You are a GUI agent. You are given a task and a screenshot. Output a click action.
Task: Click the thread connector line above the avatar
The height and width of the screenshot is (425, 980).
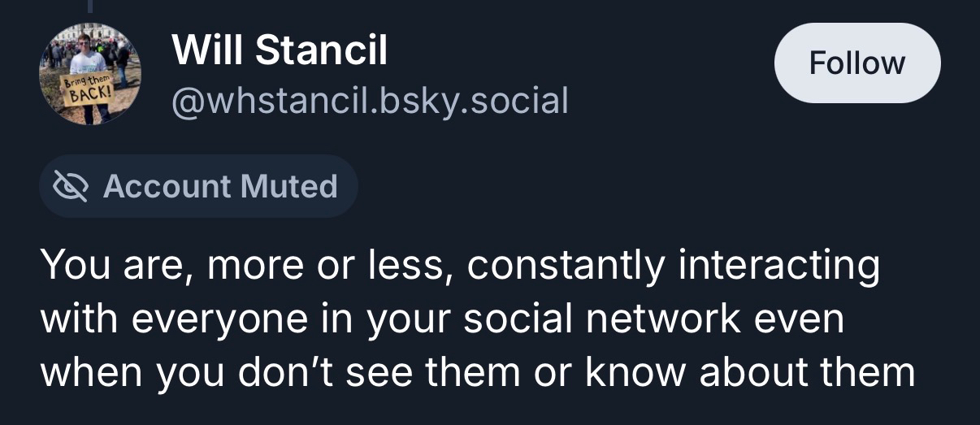coord(89,7)
